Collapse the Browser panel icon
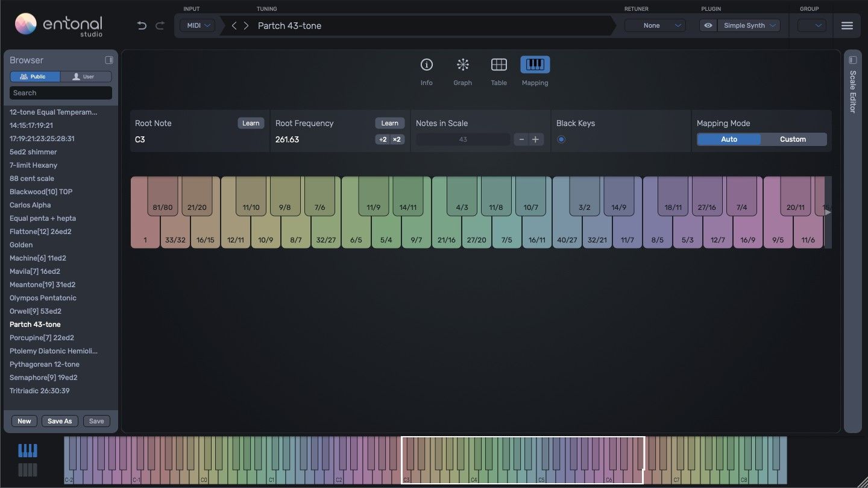The width and height of the screenshot is (868, 488). [109, 60]
